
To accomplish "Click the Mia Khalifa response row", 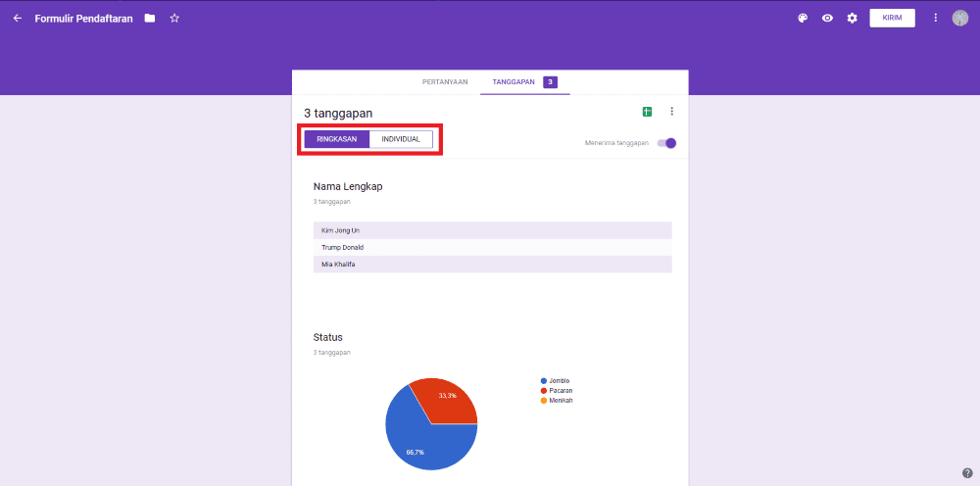I will pyautogui.click(x=493, y=265).
